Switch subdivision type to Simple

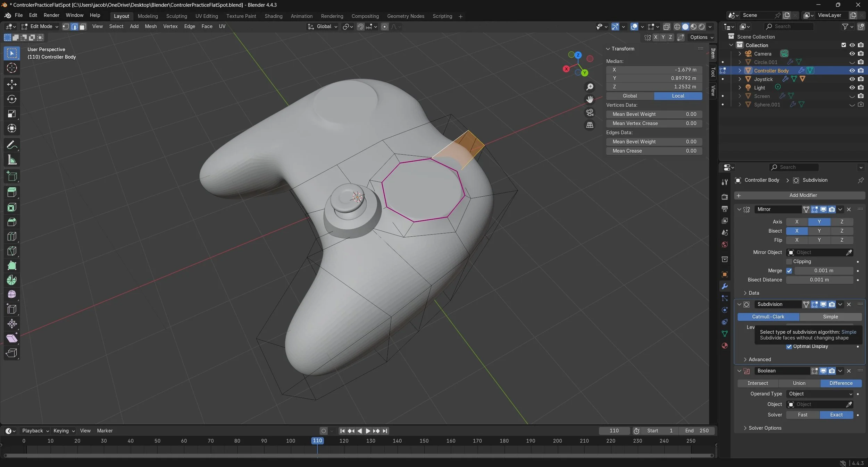click(830, 317)
